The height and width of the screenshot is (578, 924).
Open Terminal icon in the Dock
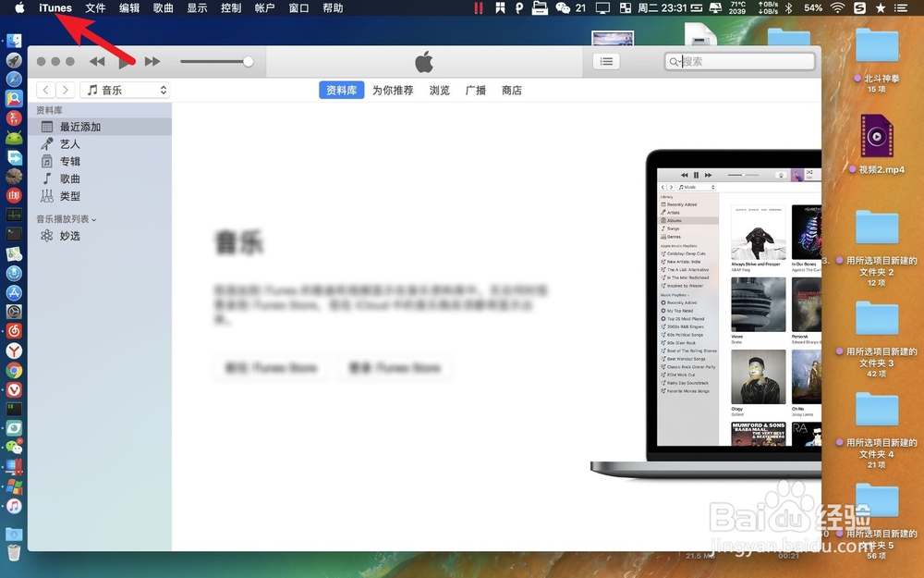point(14,234)
